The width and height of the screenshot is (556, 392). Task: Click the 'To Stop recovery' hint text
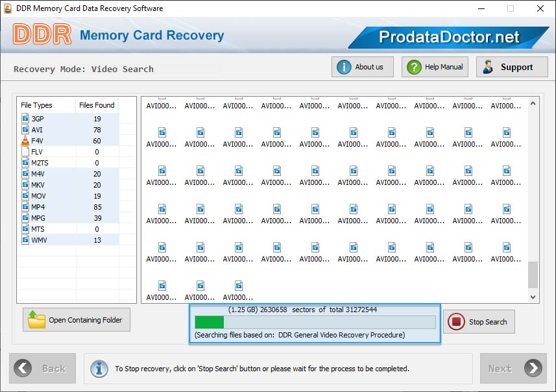261,369
